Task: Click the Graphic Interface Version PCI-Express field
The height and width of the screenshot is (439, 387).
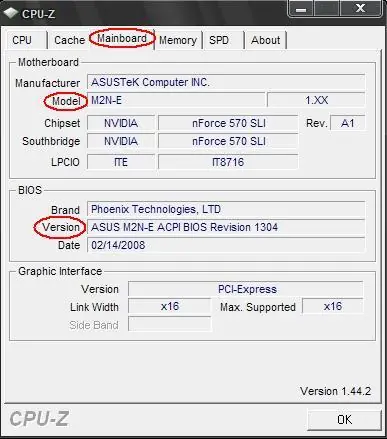Action: (246, 289)
